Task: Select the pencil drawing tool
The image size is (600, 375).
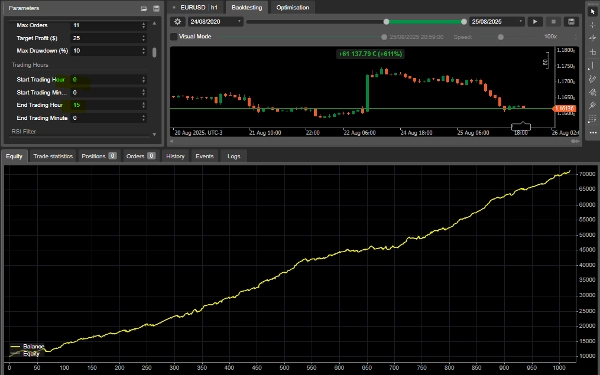Action: pos(592,79)
